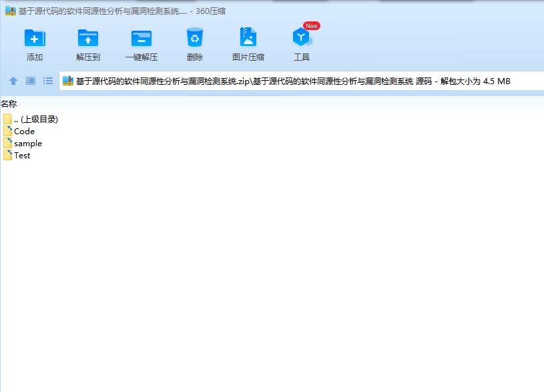Select the sample folder icon

click(x=7, y=143)
